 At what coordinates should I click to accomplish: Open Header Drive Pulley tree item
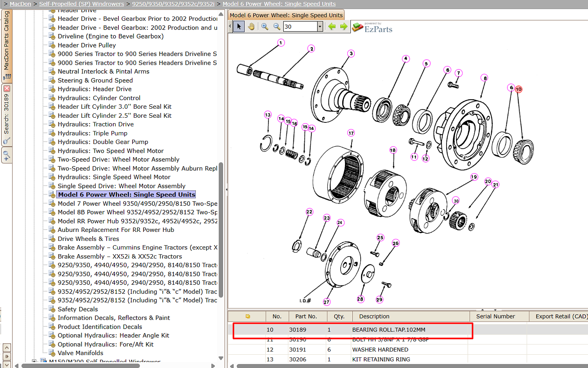[87, 45]
